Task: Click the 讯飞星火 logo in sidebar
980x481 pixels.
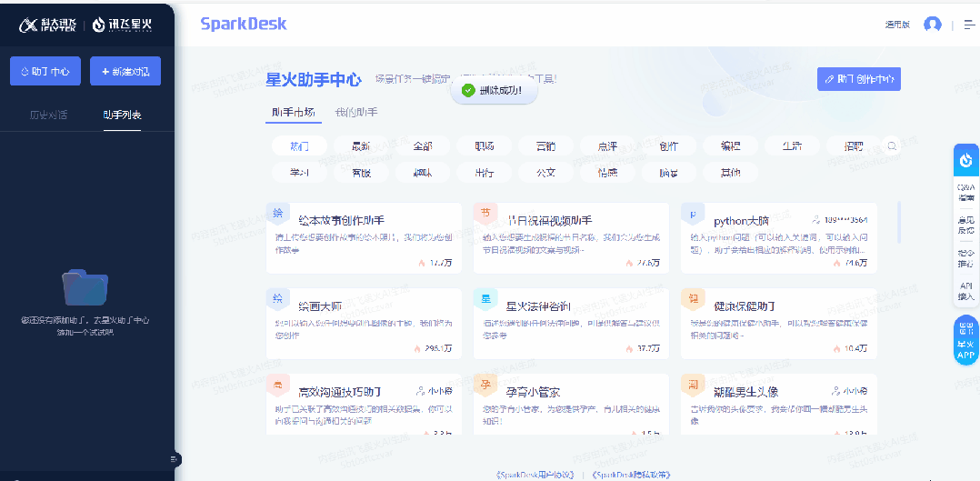Action: pos(123,25)
